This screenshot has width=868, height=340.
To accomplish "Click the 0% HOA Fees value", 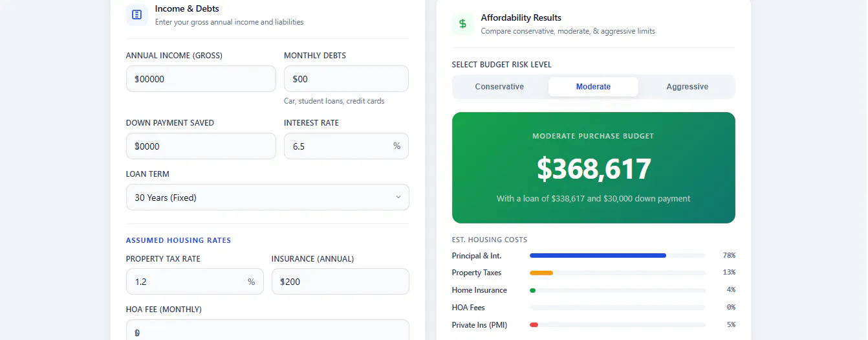I will coord(731,308).
